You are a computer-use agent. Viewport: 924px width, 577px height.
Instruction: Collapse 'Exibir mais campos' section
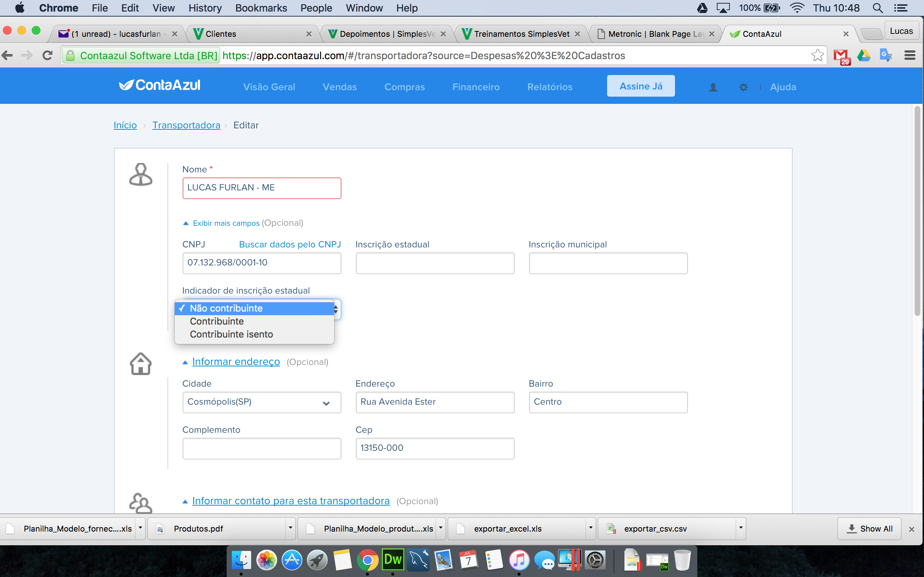pos(226,223)
